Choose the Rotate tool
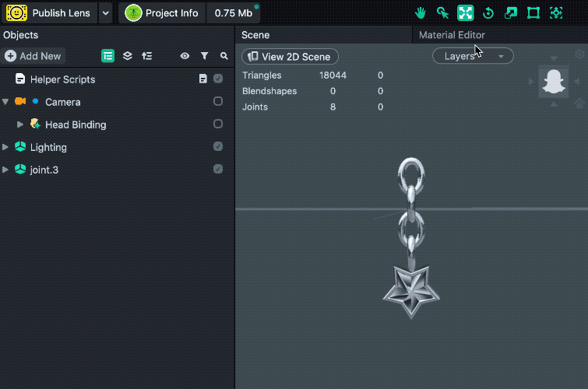Screen dimensions: 588x389 click(488, 13)
